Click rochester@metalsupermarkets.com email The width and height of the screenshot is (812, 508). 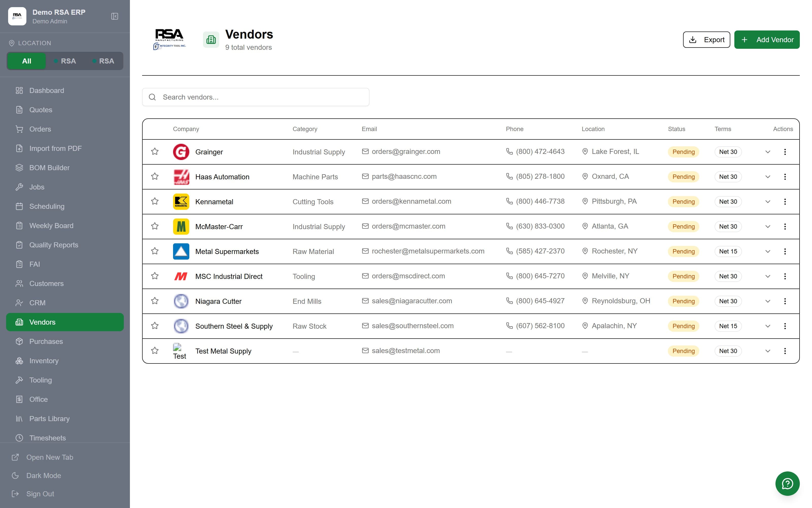click(x=428, y=251)
